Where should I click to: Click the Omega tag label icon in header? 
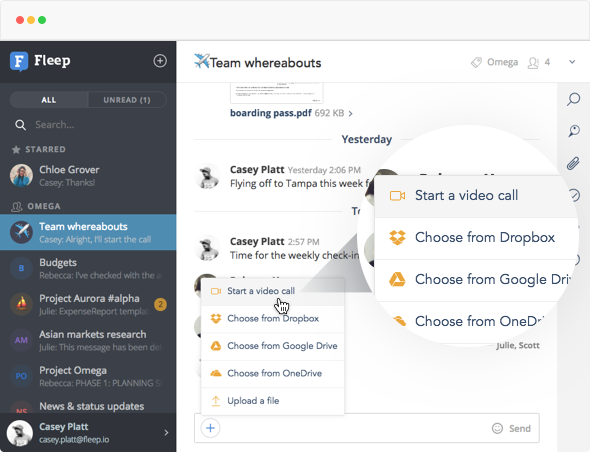pos(476,62)
